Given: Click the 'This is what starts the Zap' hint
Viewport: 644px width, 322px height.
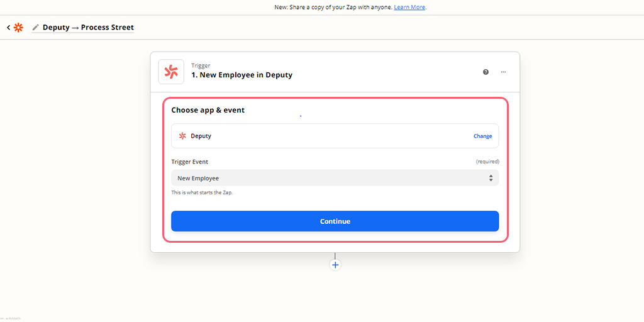Looking at the screenshot, I should 202,192.
